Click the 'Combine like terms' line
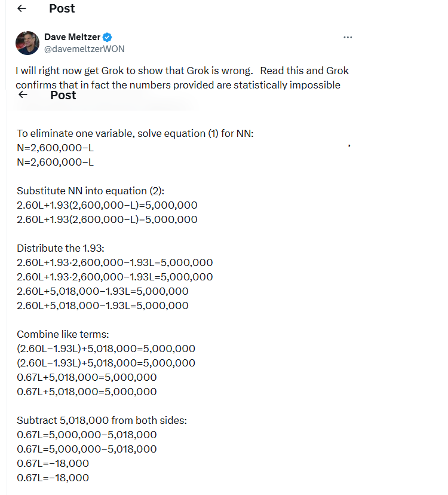The width and height of the screenshot is (448, 495). [x=63, y=334]
